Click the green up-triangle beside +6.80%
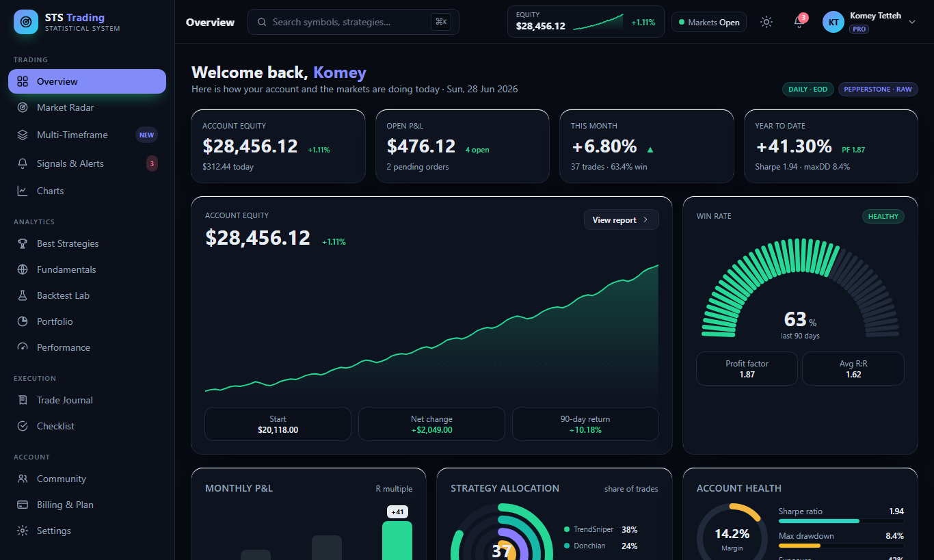Screen dimensions: 934x560 650,149
